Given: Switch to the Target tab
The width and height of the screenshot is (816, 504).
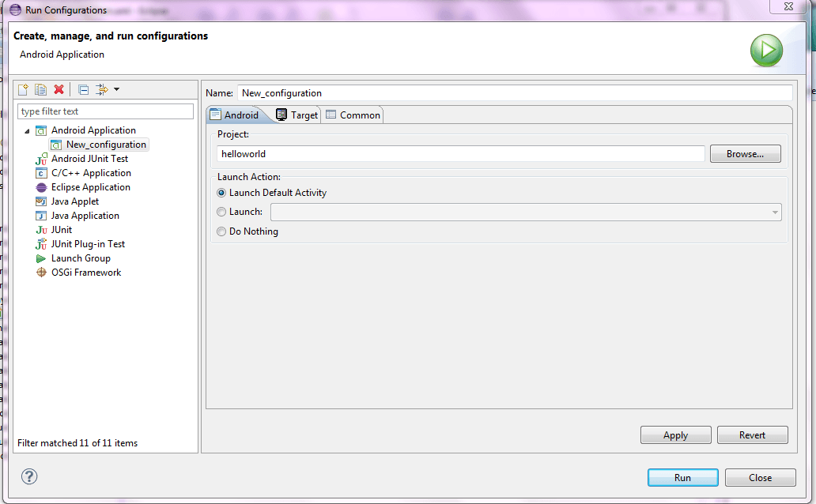Looking at the screenshot, I should [x=297, y=115].
